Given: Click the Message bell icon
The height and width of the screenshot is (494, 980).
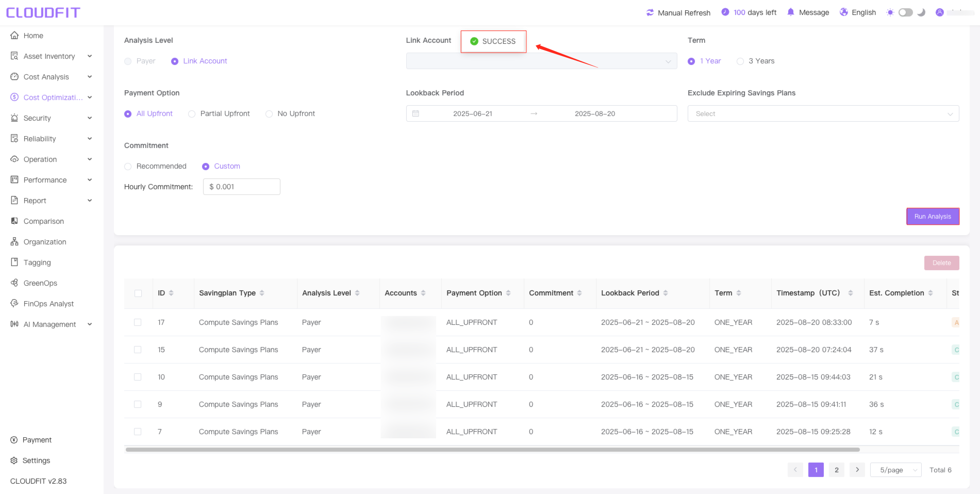Looking at the screenshot, I should coord(791,12).
